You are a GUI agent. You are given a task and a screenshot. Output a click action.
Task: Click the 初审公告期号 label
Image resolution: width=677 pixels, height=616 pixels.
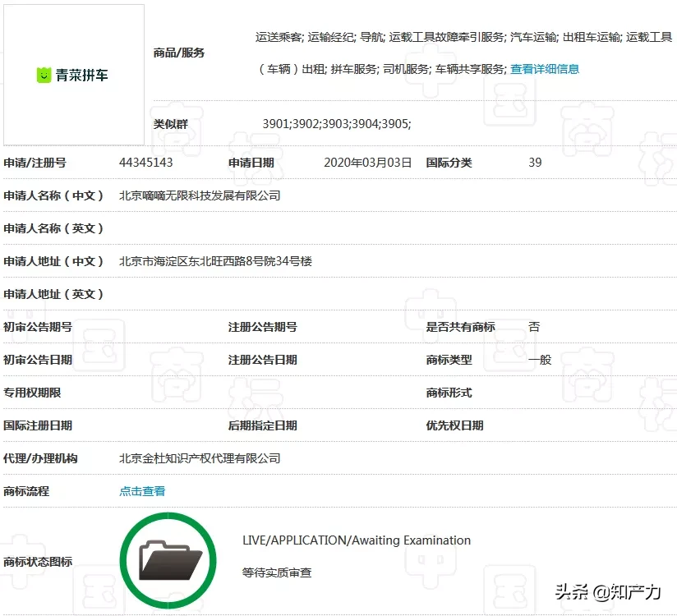(38, 327)
